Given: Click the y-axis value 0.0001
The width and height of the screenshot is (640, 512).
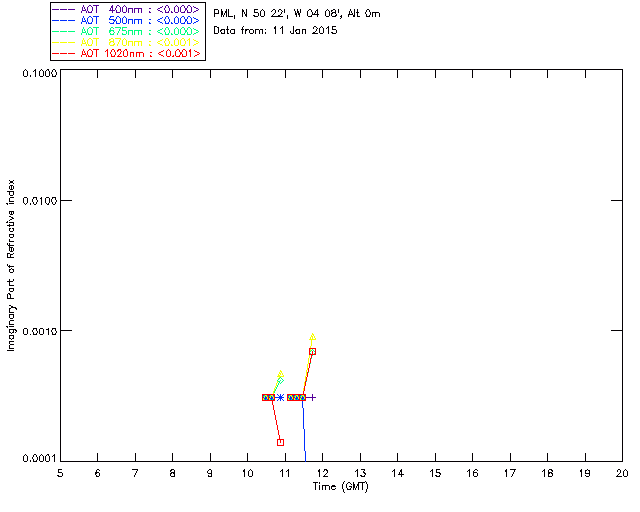Looking at the screenshot, I should (x=40, y=459).
